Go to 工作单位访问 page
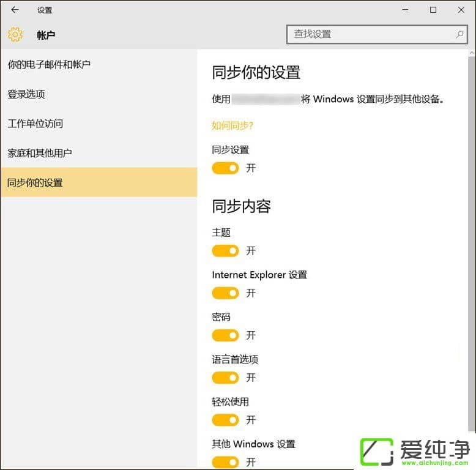Screen dimensions: 476x470 [x=35, y=124]
